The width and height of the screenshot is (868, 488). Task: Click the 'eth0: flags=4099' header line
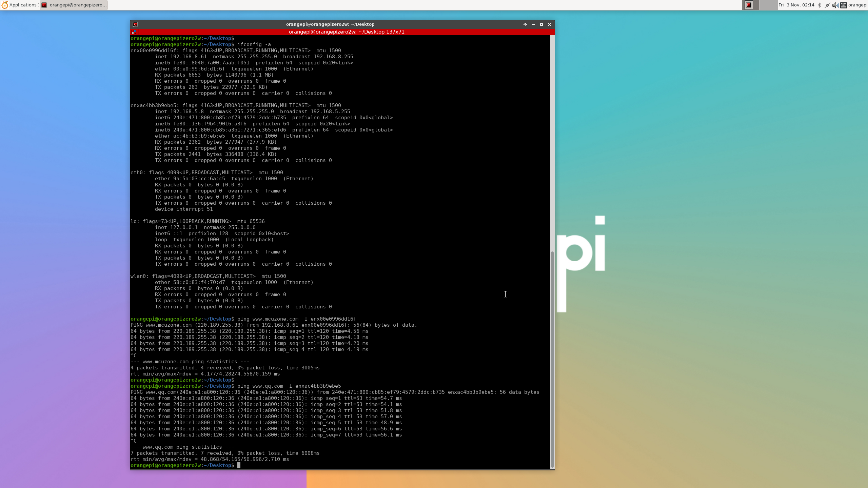[x=207, y=172]
